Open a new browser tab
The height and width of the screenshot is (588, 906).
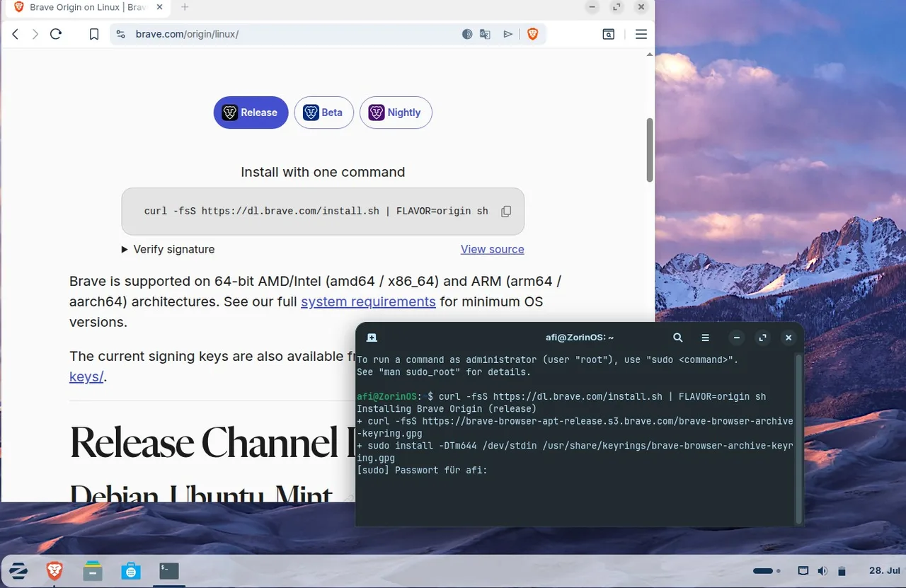point(185,7)
